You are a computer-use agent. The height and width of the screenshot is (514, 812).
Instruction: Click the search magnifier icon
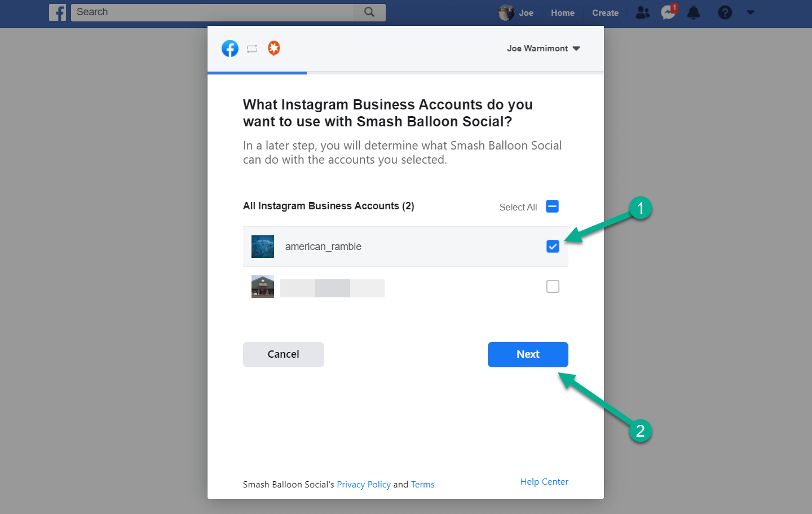point(369,12)
